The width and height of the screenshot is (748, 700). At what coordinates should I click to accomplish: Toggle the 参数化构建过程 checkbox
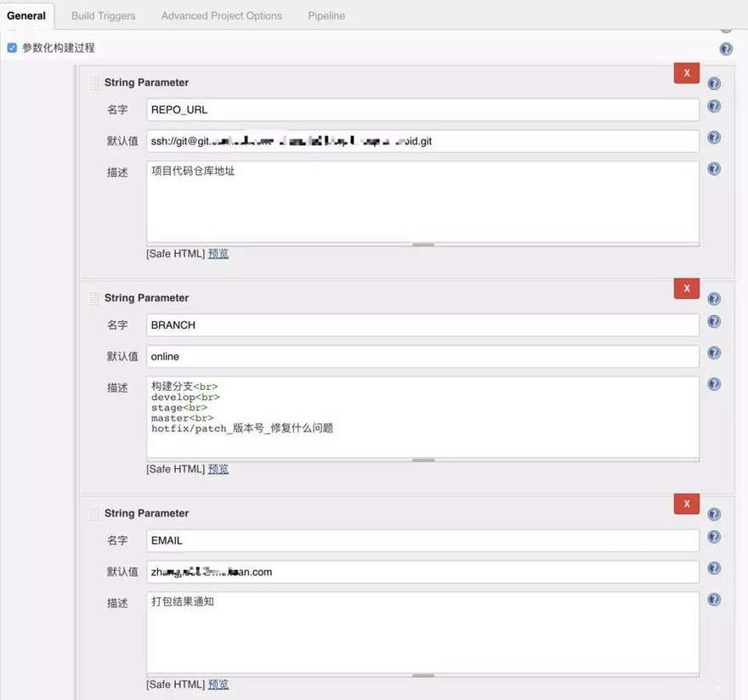pyautogui.click(x=12, y=48)
